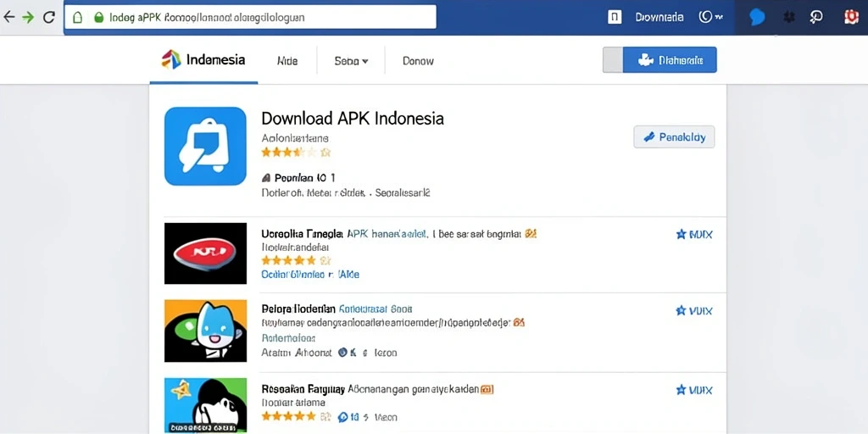
Task: Click the dark puzzle extension icon
Action: point(789,17)
